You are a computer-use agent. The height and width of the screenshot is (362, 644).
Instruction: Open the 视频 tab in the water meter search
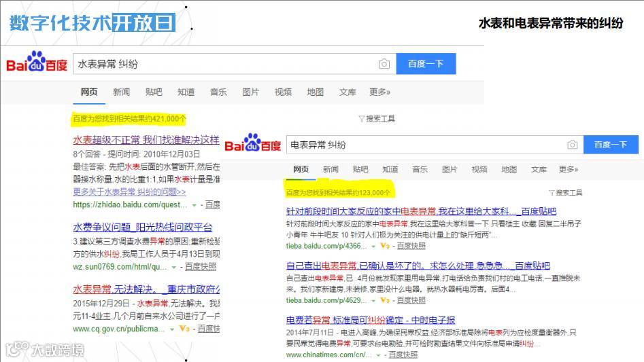(x=283, y=92)
